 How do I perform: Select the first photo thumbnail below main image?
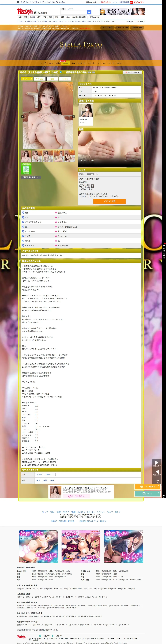[26, 156]
